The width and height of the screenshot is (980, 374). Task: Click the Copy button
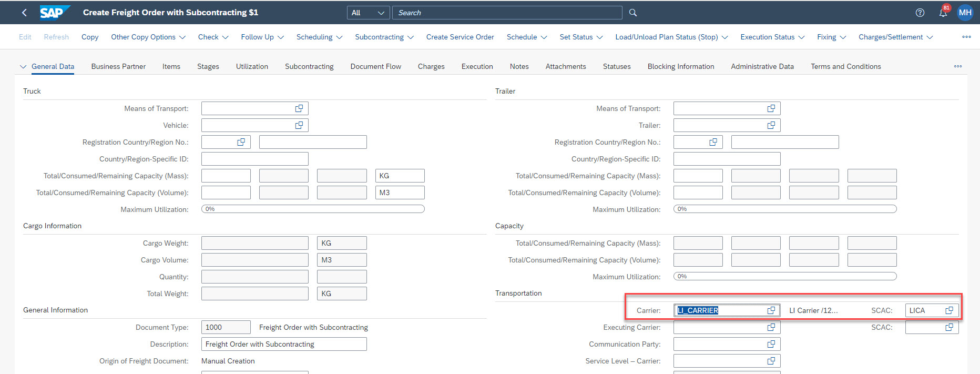coord(90,37)
